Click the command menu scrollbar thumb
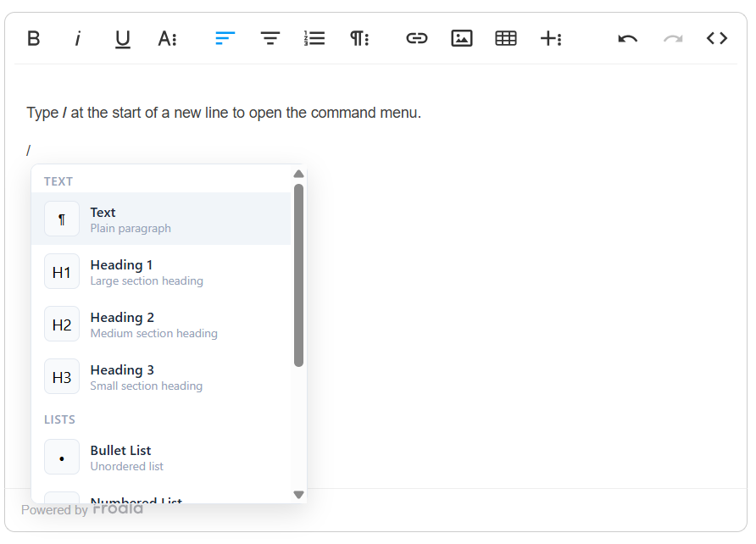This screenshot has width=756, height=544. coord(299,275)
